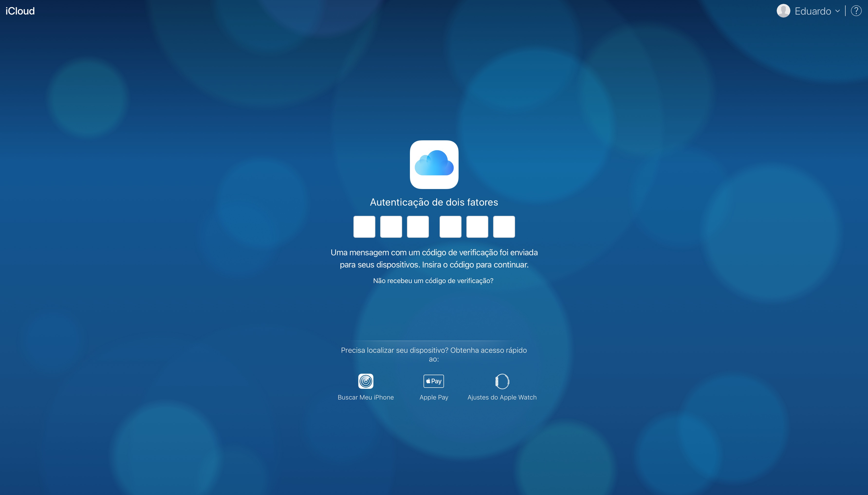
Task: Focus the first verification code box
Action: pos(364,227)
